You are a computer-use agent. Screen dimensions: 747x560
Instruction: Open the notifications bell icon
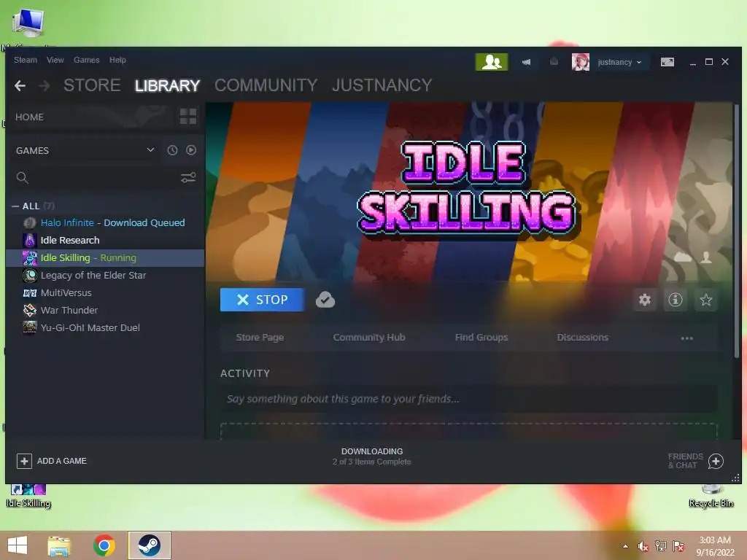click(554, 61)
